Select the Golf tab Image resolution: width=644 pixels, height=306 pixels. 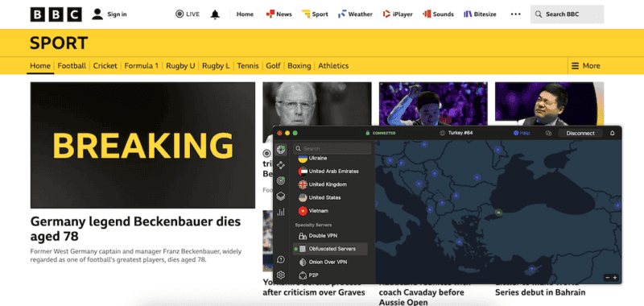point(273,66)
